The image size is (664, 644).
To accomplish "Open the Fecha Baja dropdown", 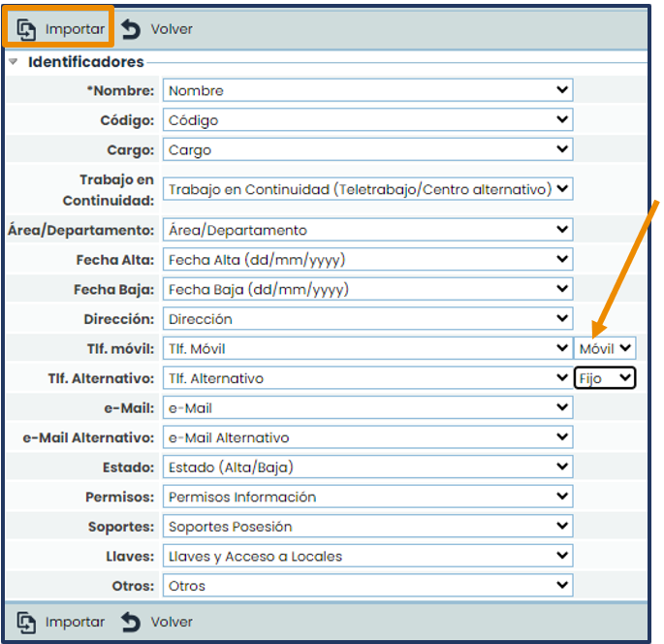I will tap(367, 290).
